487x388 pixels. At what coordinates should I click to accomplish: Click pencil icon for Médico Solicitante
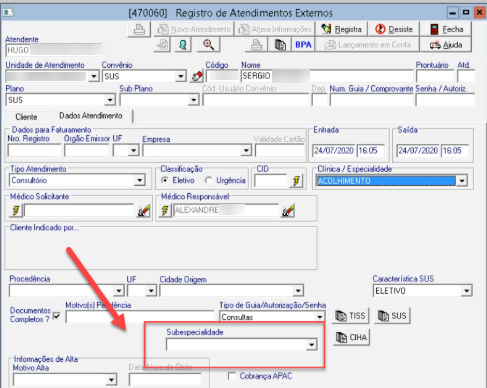(x=143, y=210)
